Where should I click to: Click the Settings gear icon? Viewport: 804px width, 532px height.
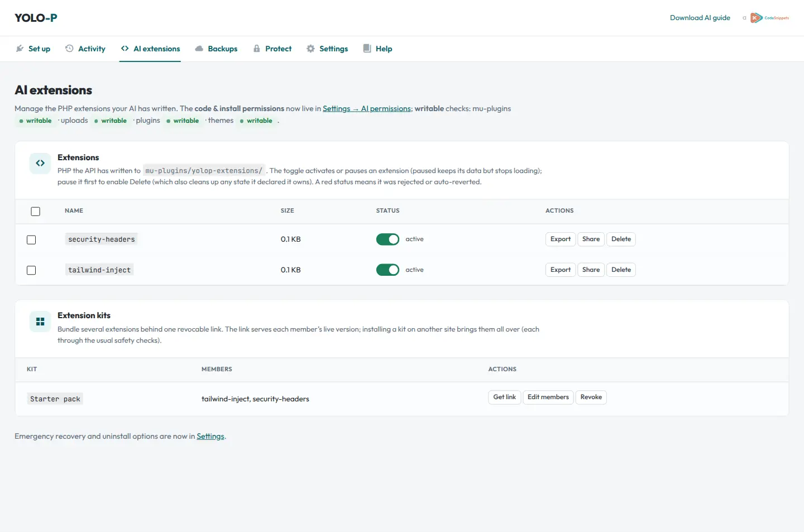pyautogui.click(x=310, y=49)
